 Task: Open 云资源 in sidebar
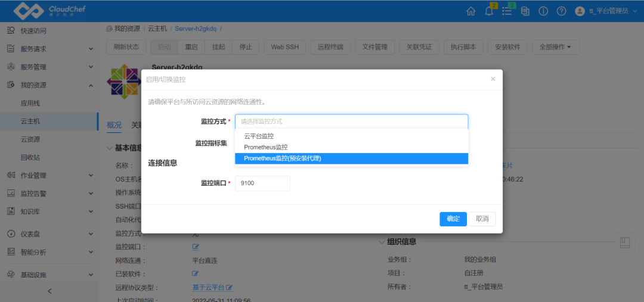point(30,139)
